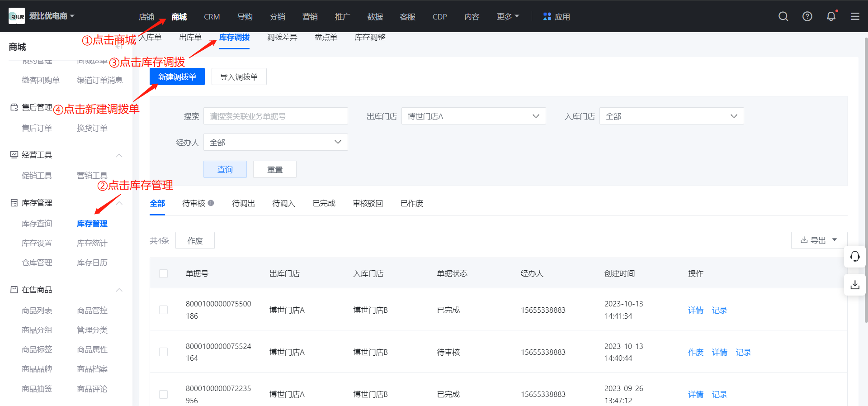Click the 作废 button above the table

click(195, 240)
